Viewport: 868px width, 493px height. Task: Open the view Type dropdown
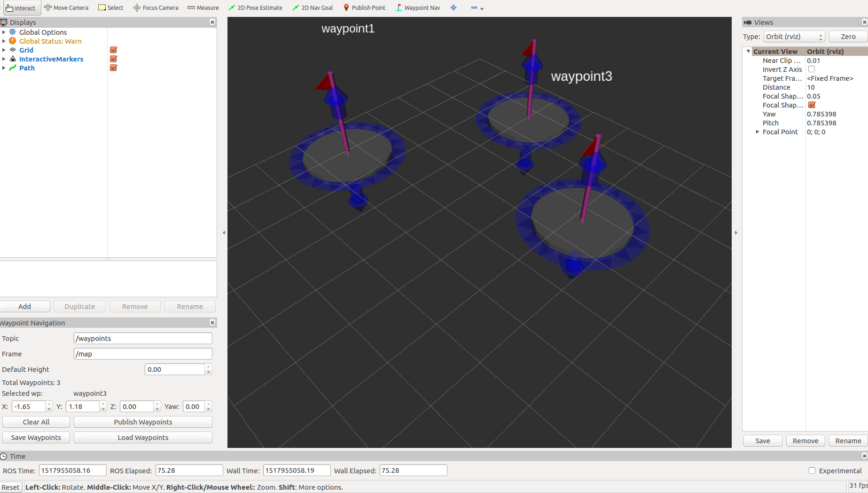[794, 37]
